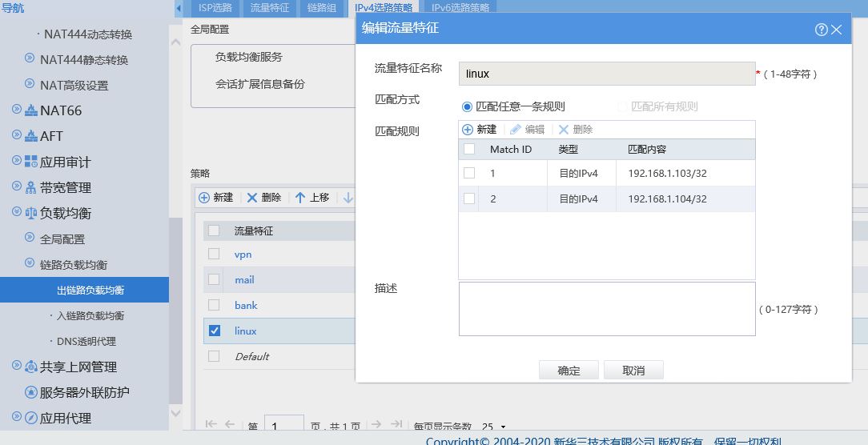Select 匹配任意一条规则 radio button

point(467,106)
